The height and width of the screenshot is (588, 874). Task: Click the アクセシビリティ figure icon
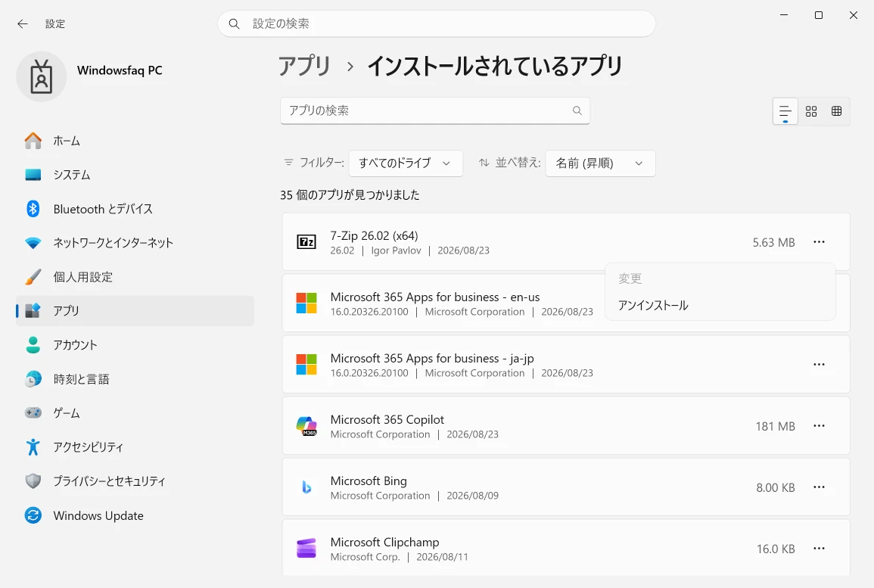33,447
